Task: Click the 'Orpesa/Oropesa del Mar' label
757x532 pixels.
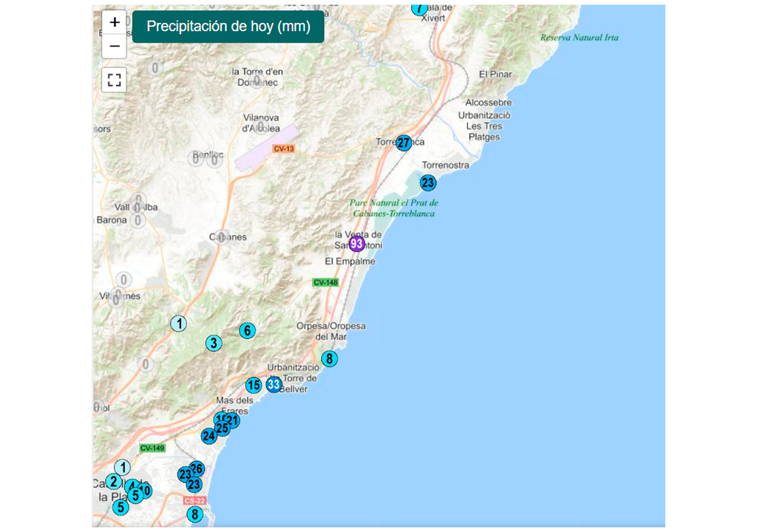Action: pyautogui.click(x=330, y=331)
